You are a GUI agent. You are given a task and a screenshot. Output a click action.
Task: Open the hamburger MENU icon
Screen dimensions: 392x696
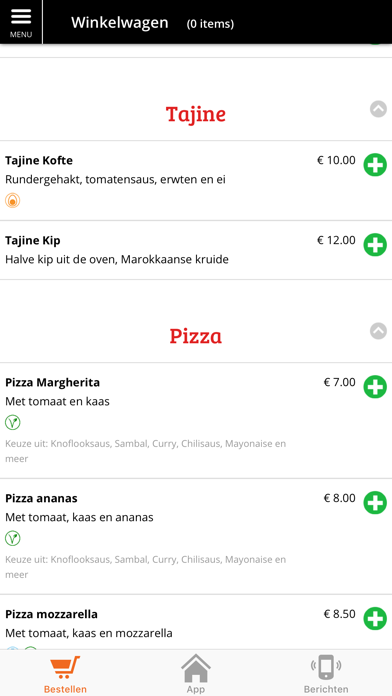pyautogui.click(x=21, y=22)
